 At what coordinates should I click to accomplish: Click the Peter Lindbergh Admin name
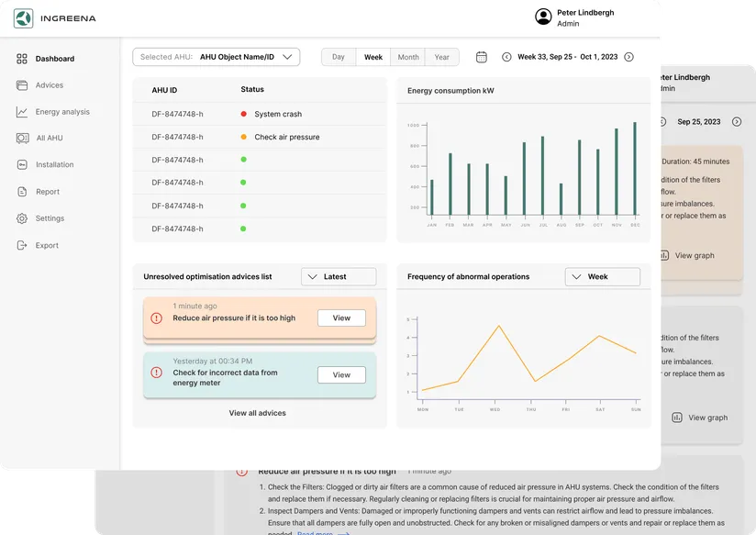pos(585,17)
